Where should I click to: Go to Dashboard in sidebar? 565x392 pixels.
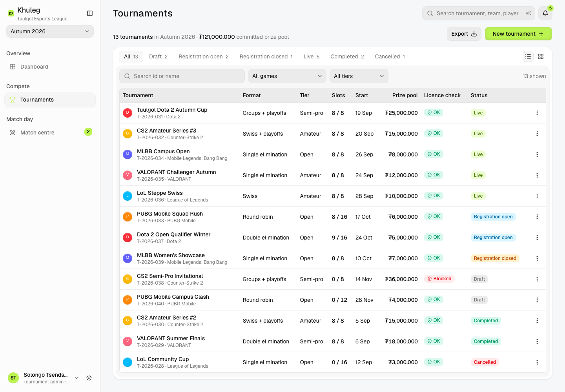tap(50, 67)
